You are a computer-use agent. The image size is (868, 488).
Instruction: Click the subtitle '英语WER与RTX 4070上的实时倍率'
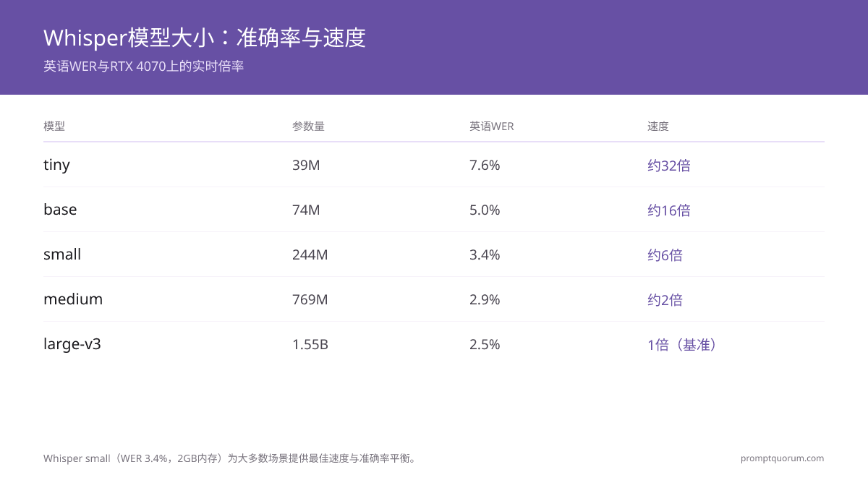(x=144, y=67)
